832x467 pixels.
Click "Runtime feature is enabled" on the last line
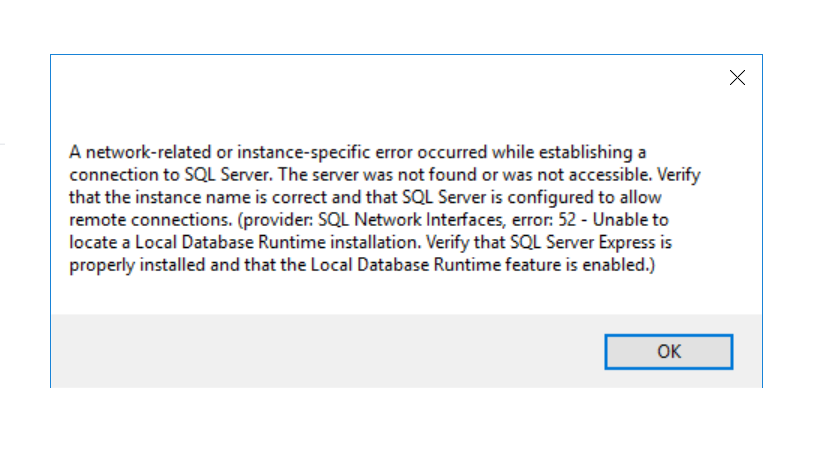point(542,265)
